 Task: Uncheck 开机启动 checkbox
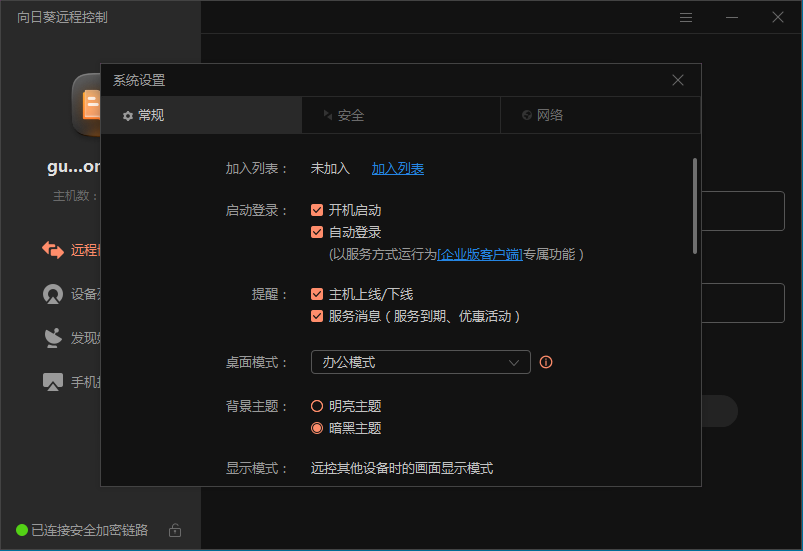coord(317,210)
